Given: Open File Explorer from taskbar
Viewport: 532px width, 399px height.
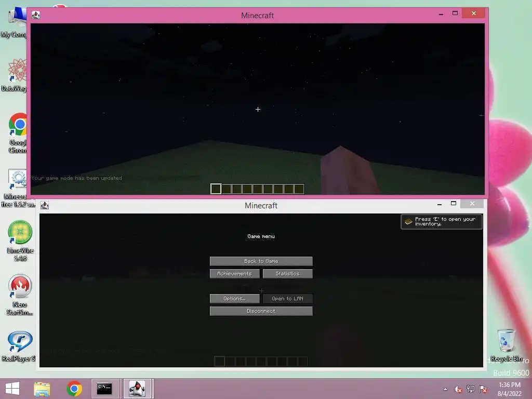Looking at the screenshot, I should 42,389.
